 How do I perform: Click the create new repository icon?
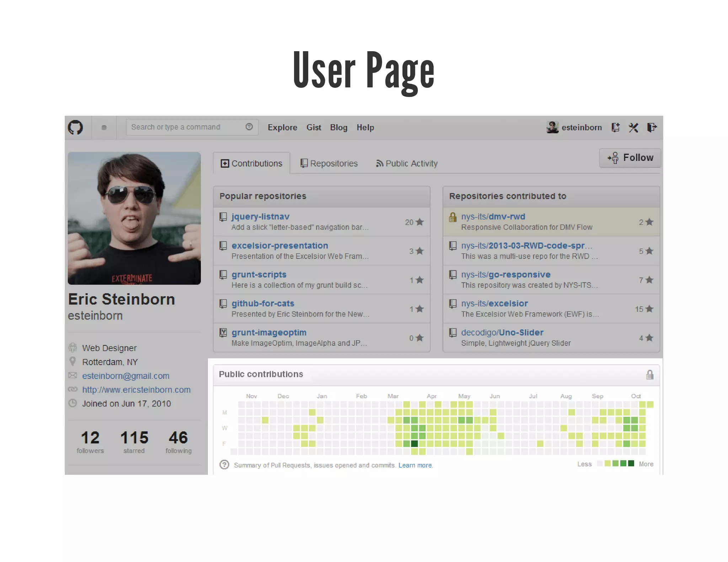click(615, 127)
